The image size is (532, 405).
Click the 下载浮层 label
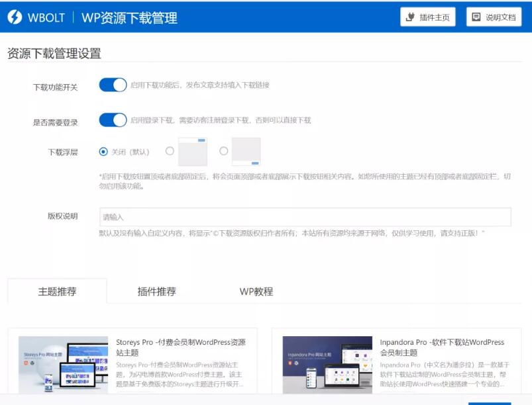63,152
